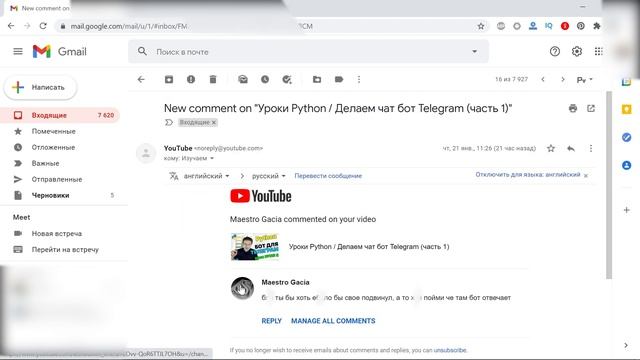Click the Gmail logo

(60, 51)
